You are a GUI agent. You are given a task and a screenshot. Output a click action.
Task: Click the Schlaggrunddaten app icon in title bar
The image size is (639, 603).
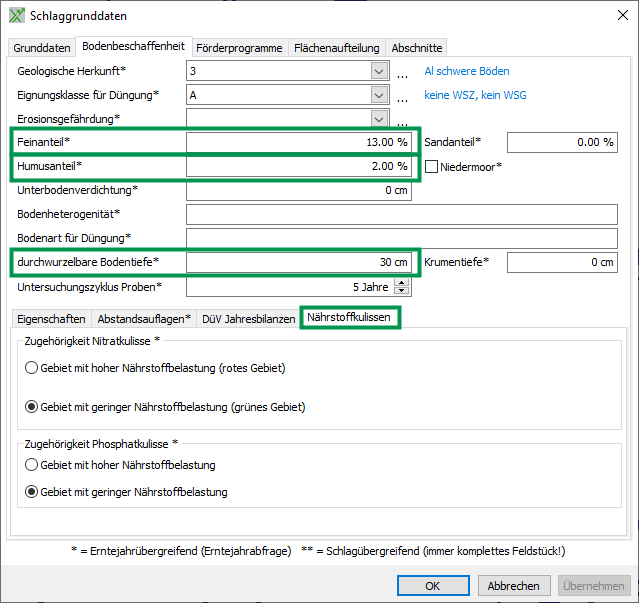(17, 16)
